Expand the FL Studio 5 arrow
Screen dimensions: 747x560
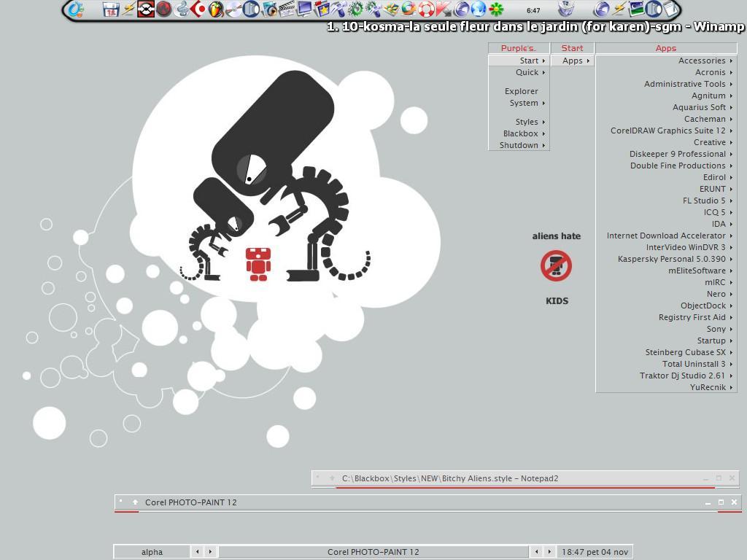[731, 201]
